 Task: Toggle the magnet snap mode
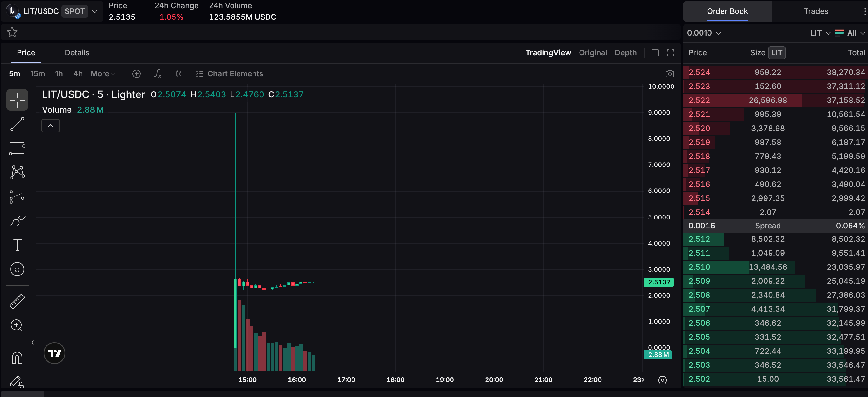[x=17, y=358]
